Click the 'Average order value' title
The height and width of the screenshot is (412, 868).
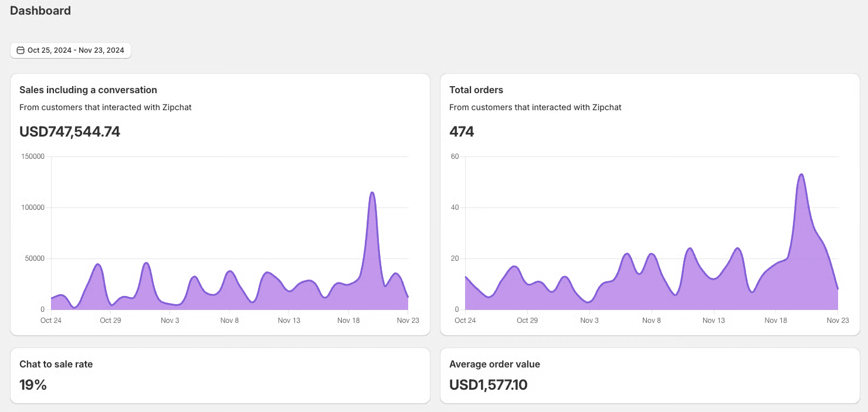(x=494, y=364)
